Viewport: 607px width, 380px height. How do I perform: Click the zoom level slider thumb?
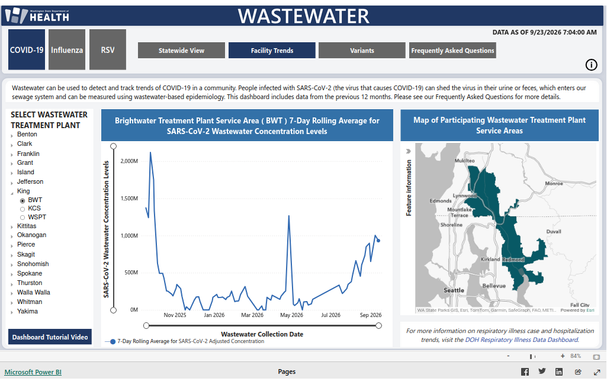click(x=531, y=356)
